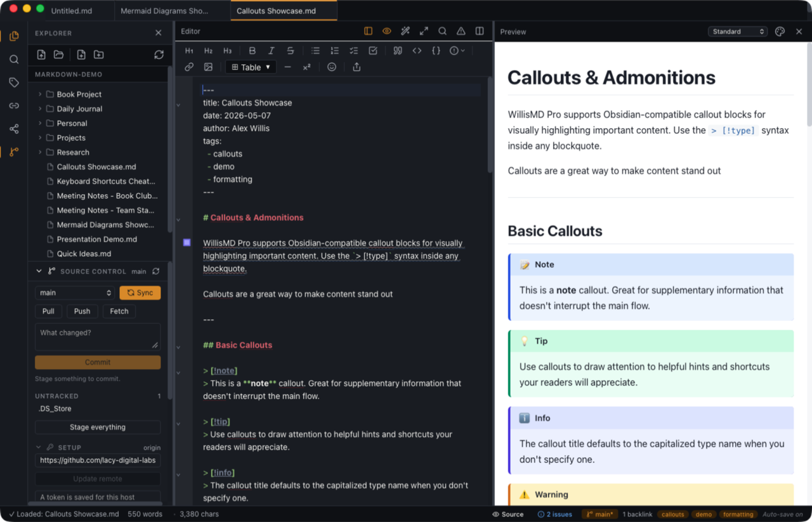The height and width of the screenshot is (522, 812).
Task: Click the Sync button
Action: coord(140,292)
